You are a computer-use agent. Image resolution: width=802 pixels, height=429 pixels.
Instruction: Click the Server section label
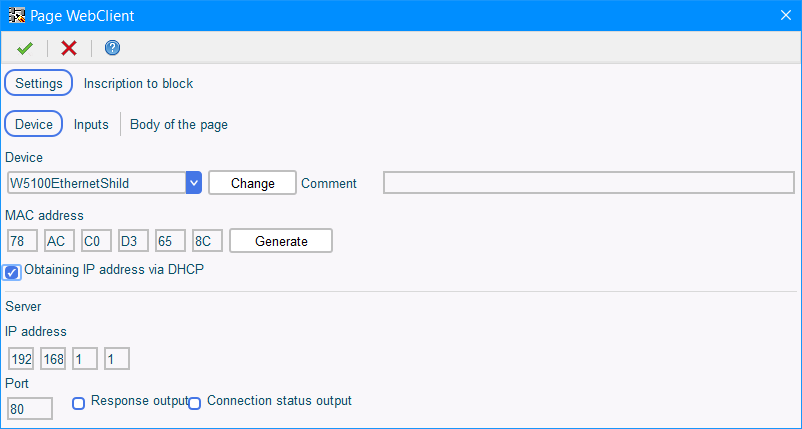23,306
